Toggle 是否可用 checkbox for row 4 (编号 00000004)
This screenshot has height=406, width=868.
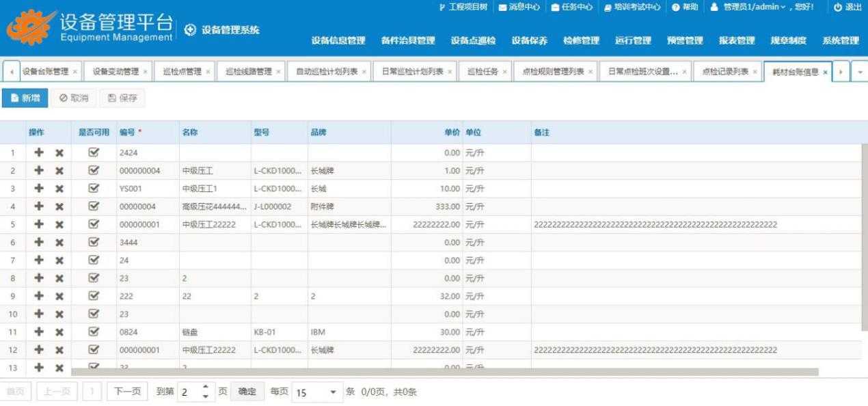click(94, 206)
